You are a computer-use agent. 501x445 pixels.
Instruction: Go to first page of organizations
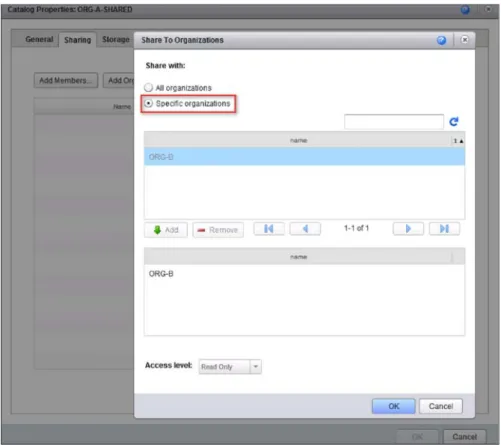pyautogui.click(x=269, y=229)
